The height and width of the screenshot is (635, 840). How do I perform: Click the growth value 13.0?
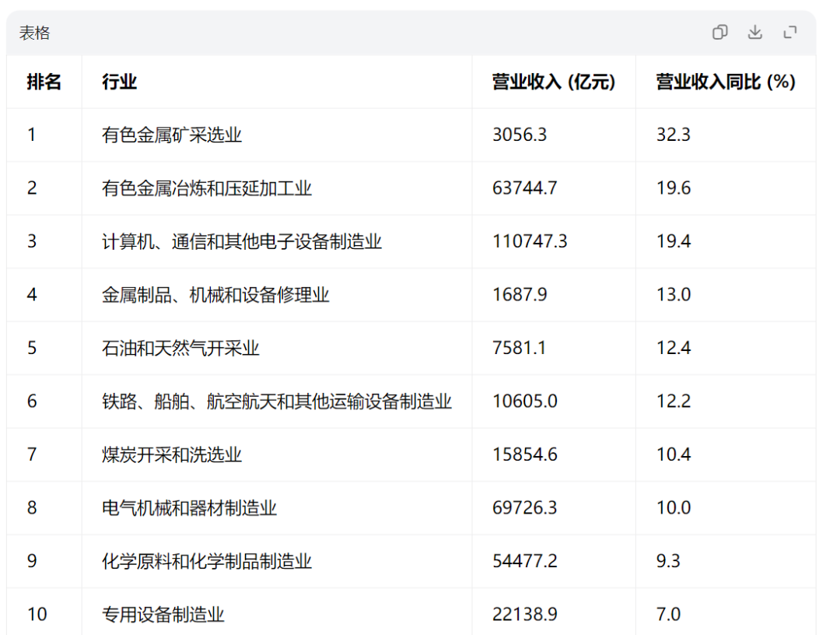[x=674, y=295]
